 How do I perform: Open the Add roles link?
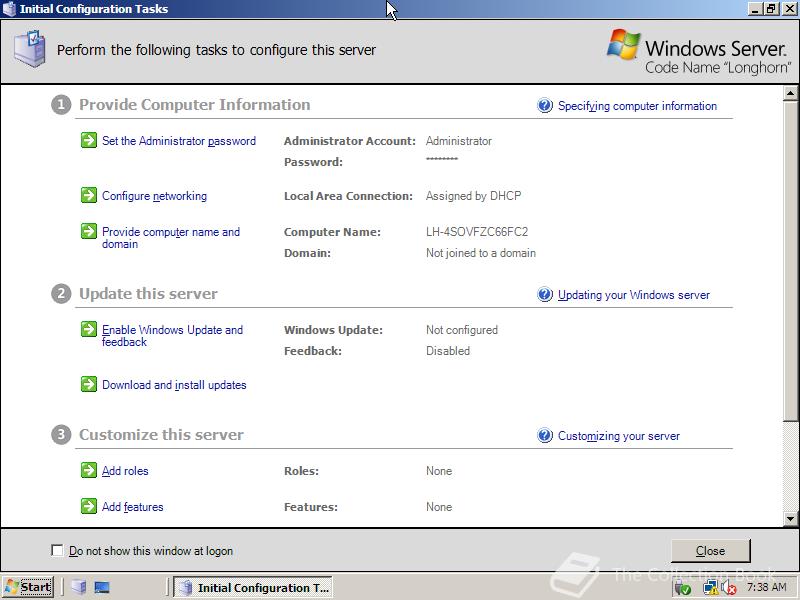point(125,470)
